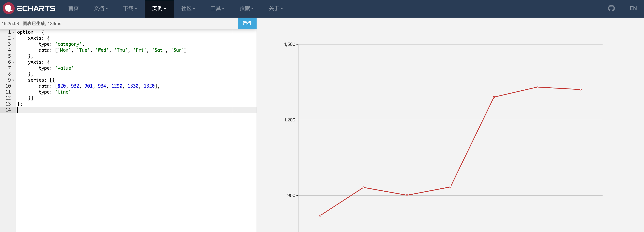This screenshot has width=644, height=232.
Task: Go to the 首页 home menu item
Action: (73, 8)
